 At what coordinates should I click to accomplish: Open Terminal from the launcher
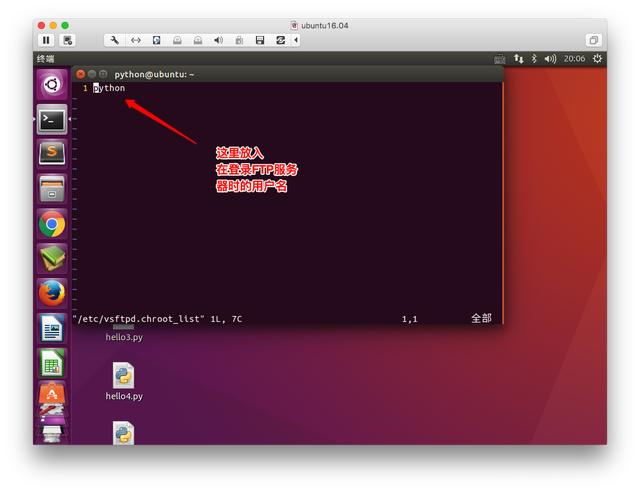coord(52,119)
